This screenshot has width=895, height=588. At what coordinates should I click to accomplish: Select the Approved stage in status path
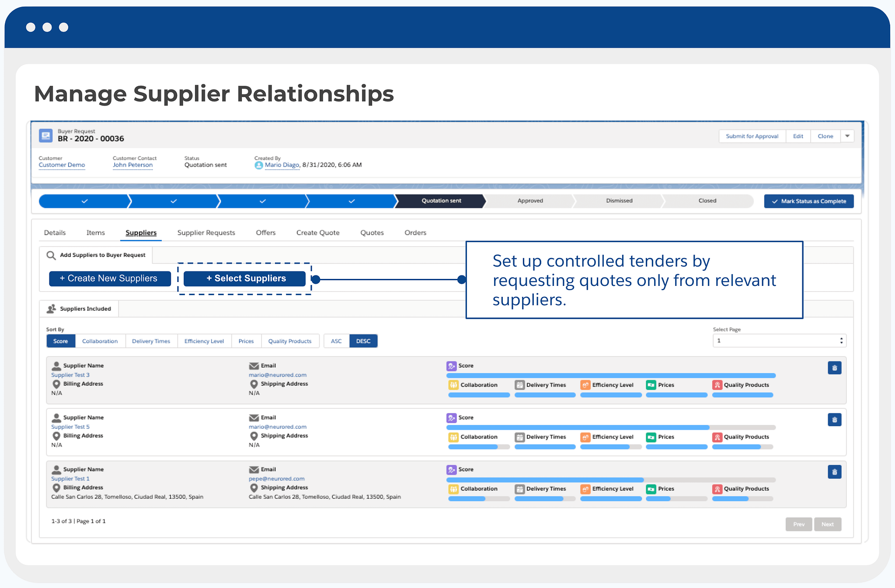coord(530,201)
